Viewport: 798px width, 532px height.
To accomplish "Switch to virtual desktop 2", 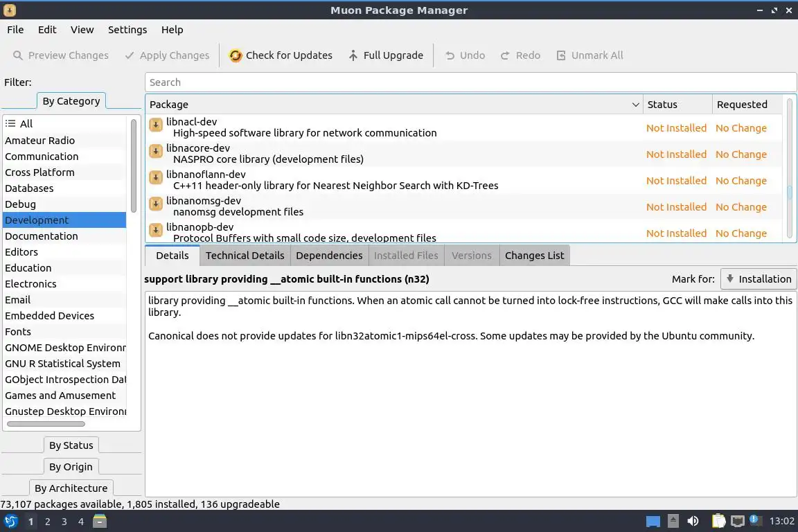I will point(47,522).
